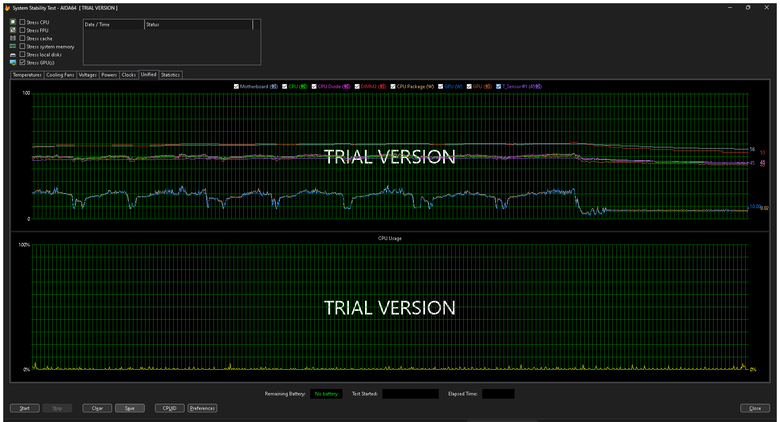Click the Elapsed Time field
780x422 pixels.
[498, 394]
